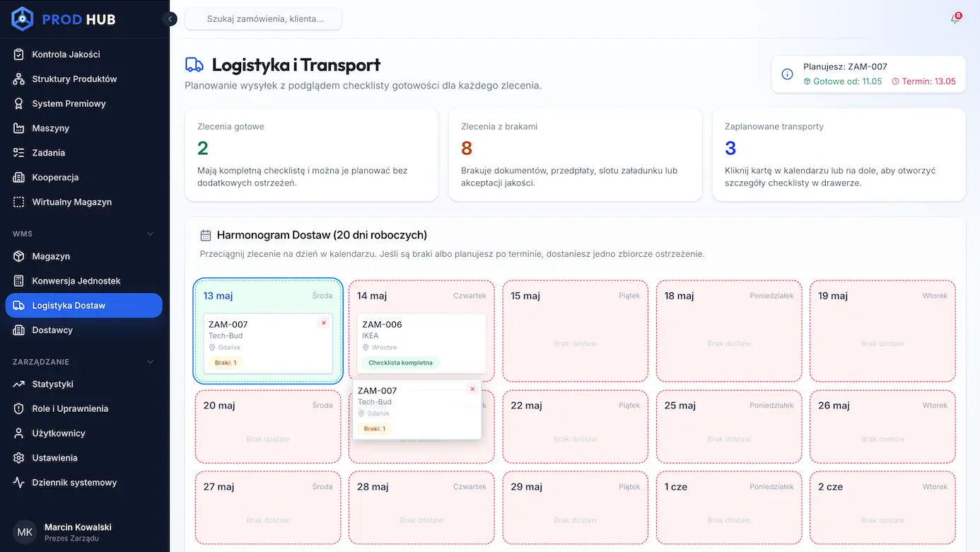Image resolution: width=980 pixels, height=552 pixels.
Task: Collapse the sidebar with the chevron button
Action: (x=170, y=19)
